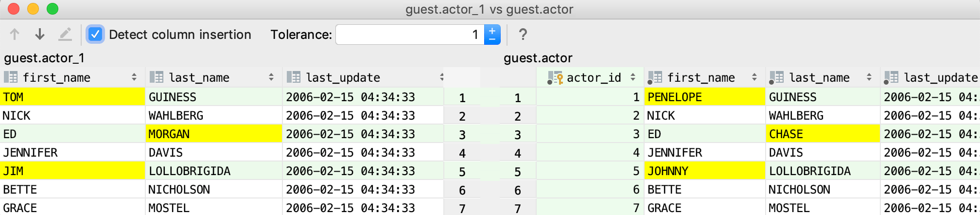The height and width of the screenshot is (215, 980).
Task: Click the Tolerance stepper arrows
Action: tap(492, 35)
